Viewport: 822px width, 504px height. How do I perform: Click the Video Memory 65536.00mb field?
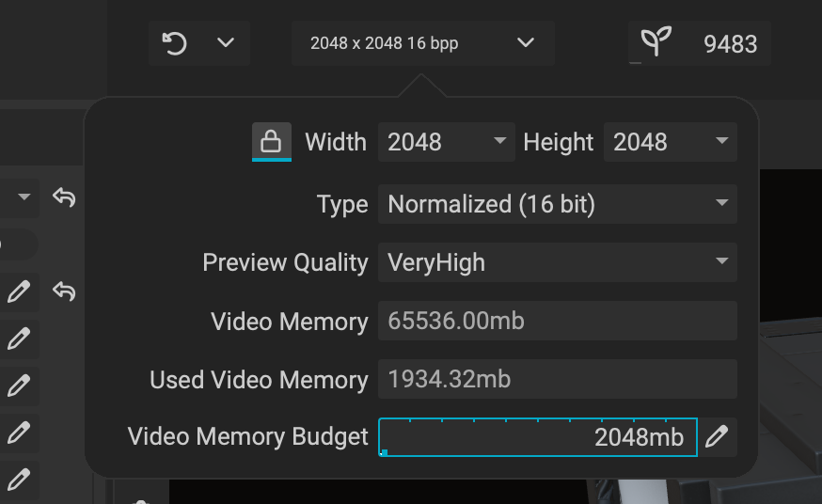tap(558, 321)
